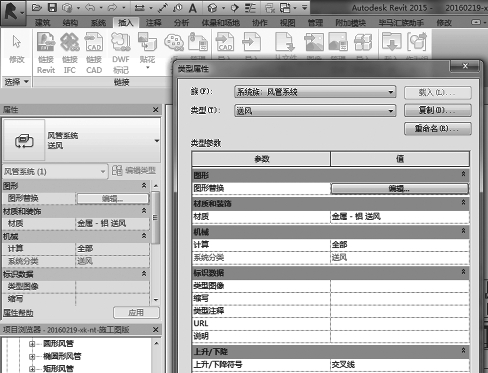Click the Save icon in quick access toolbar

[x=52, y=7]
